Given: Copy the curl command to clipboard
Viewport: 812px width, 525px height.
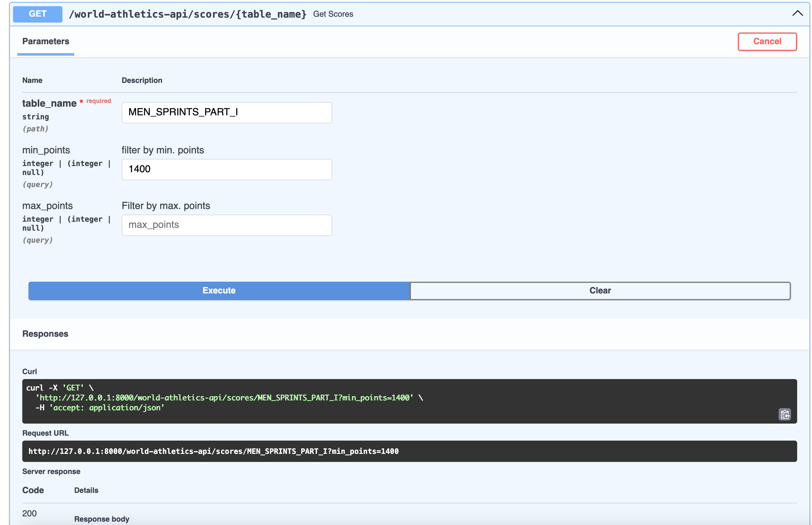Looking at the screenshot, I should point(785,414).
